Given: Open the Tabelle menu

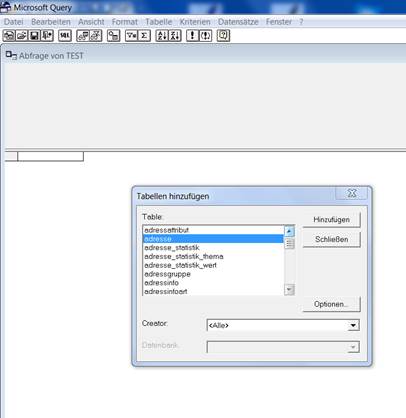Looking at the screenshot, I should (x=159, y=22).
